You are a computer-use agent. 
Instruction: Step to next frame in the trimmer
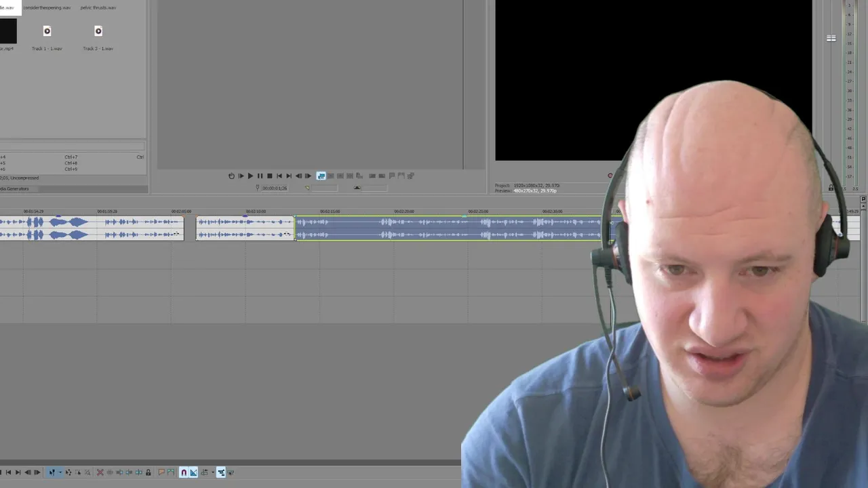tap(308, 176)
